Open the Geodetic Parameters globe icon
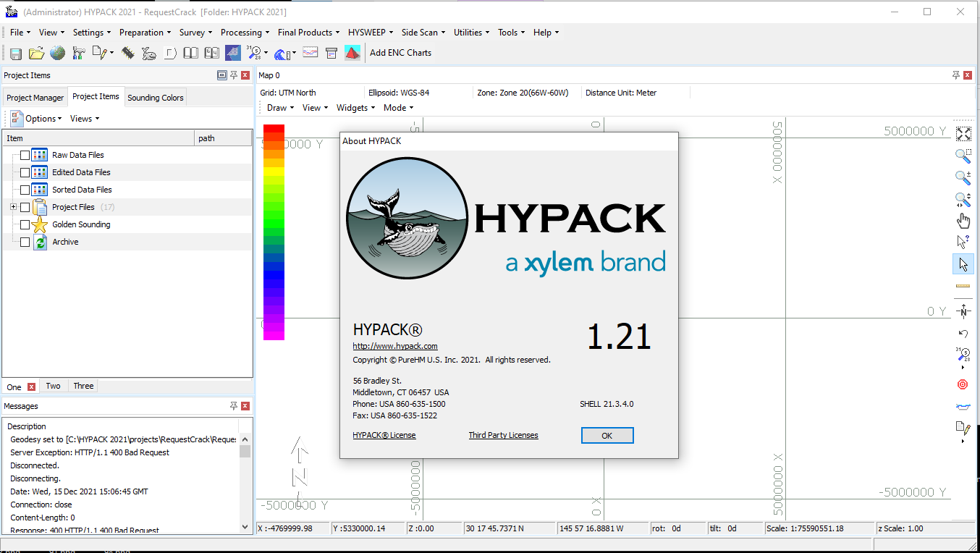 pos(57,52)
